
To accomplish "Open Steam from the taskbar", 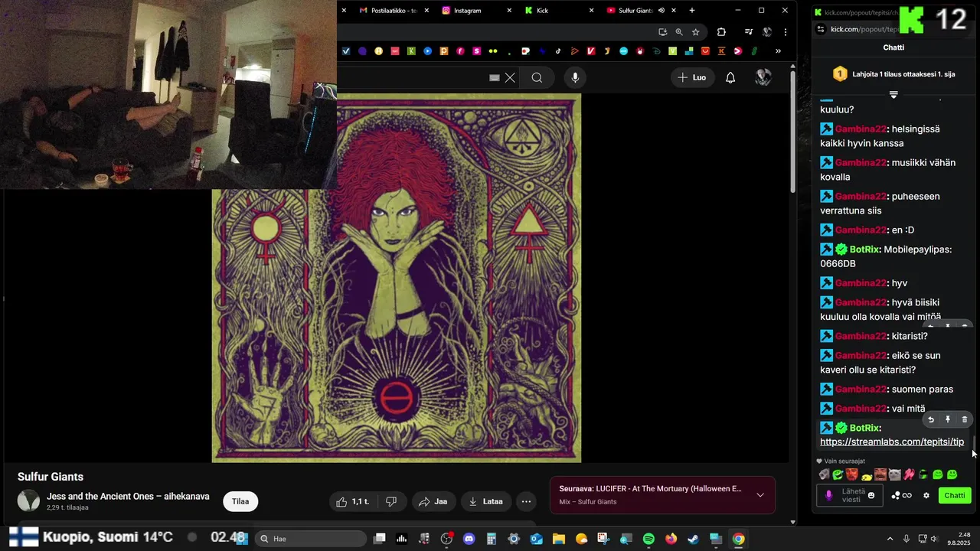I will coord(693,539).
